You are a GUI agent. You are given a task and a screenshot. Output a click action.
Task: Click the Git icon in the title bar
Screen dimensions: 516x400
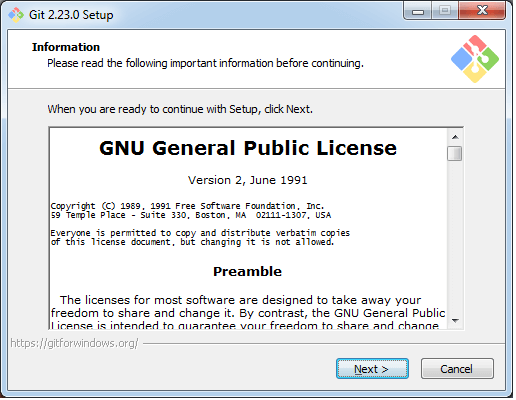click(x=16, y=15)
